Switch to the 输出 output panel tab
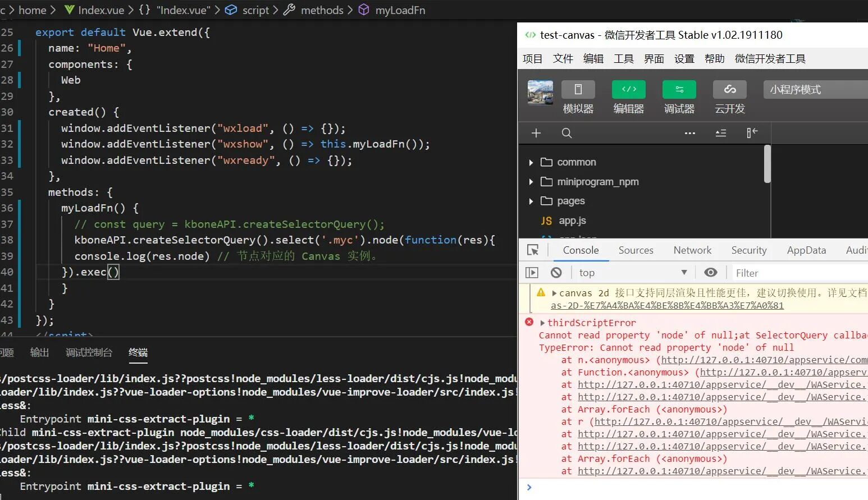 39,352
